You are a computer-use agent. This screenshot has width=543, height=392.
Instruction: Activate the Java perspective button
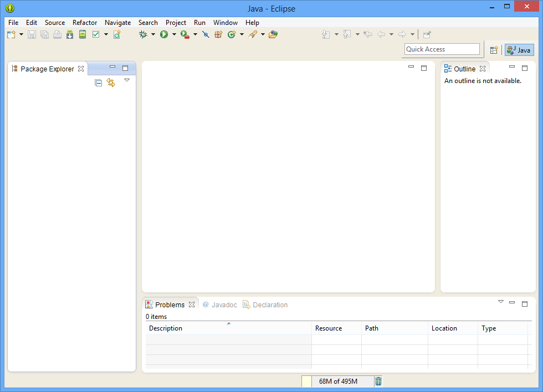(x=519, y=49)
